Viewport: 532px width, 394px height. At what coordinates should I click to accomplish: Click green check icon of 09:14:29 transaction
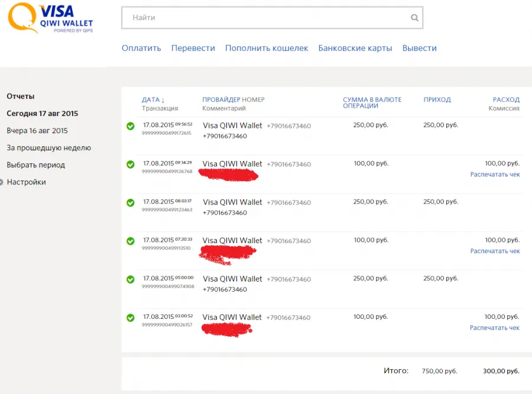click(x=130, y=164)
